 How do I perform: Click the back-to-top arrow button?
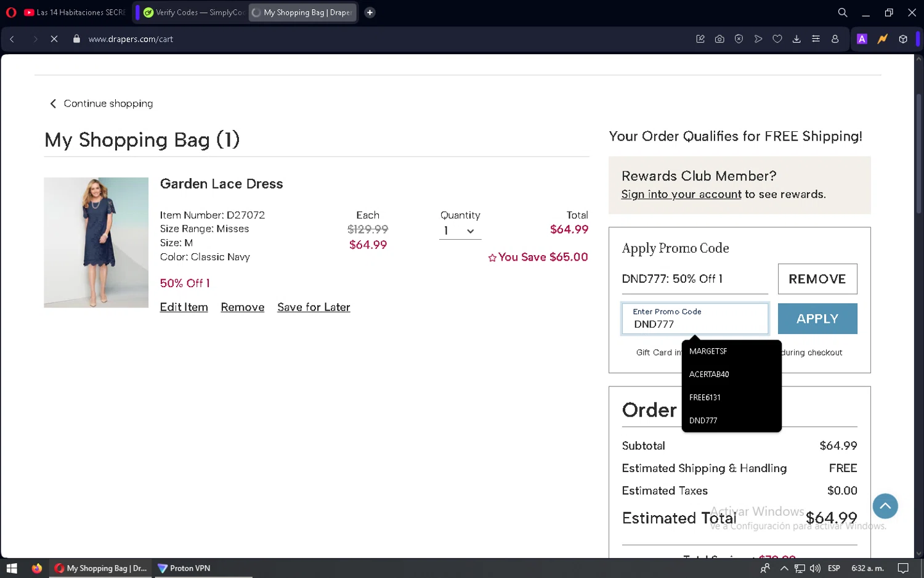[885, 506]
